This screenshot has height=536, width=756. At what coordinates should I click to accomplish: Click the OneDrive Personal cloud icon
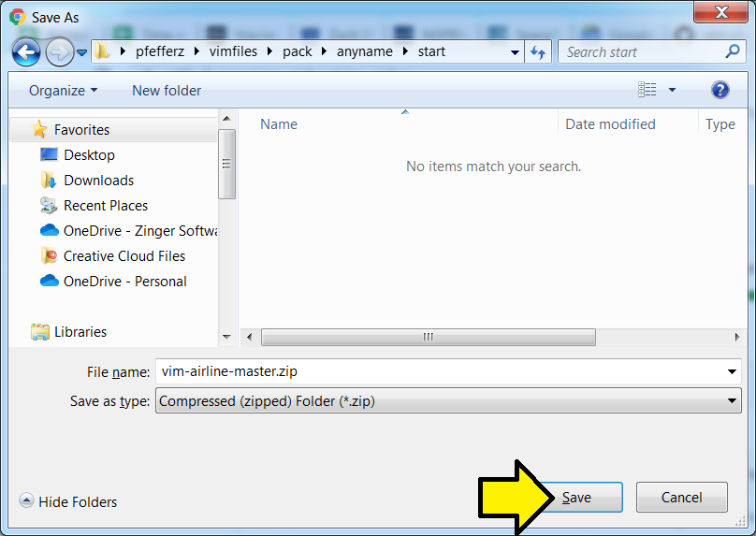tap(50, 281)
